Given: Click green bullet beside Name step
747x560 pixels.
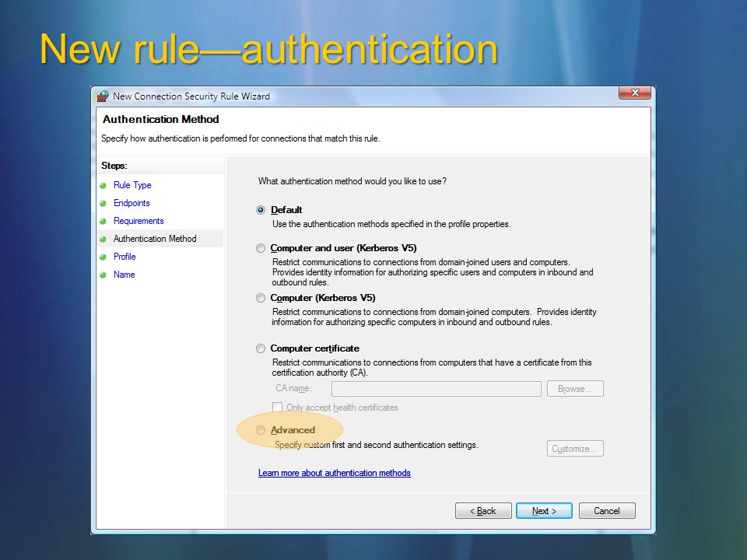Looking at the screenshot, I should point(103,275).
